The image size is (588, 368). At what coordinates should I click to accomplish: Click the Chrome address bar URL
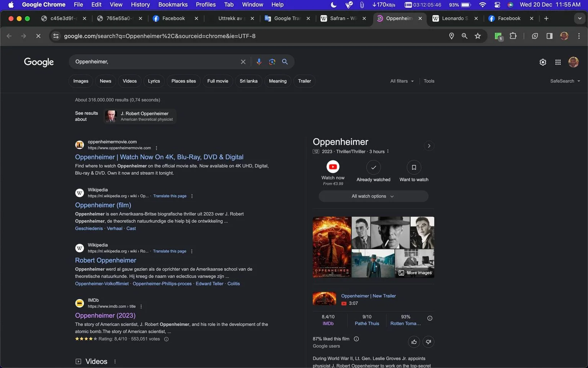[160, 36]
